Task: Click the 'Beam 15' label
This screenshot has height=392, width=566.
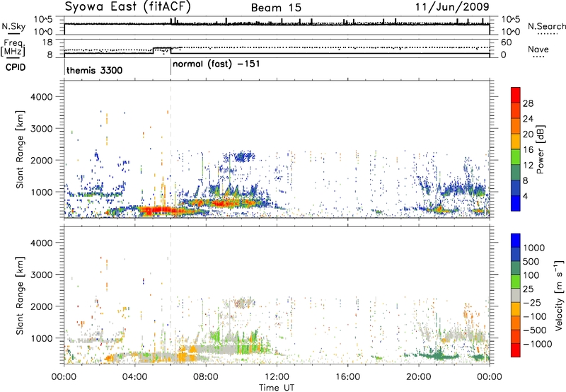Action: point(276,8)
